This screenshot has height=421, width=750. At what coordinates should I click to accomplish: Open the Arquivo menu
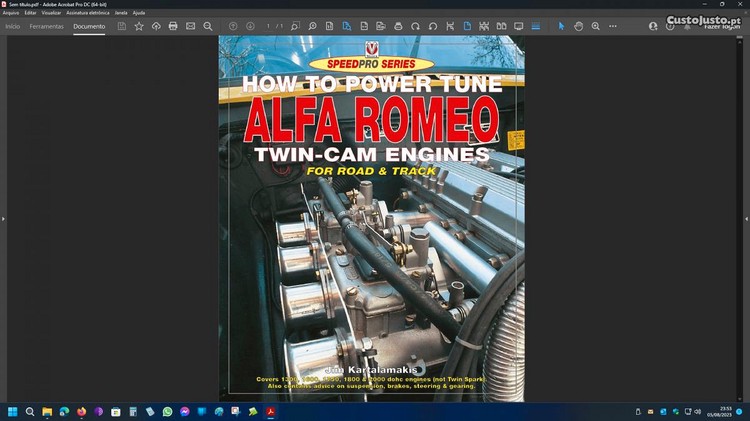tap(11, 13)
